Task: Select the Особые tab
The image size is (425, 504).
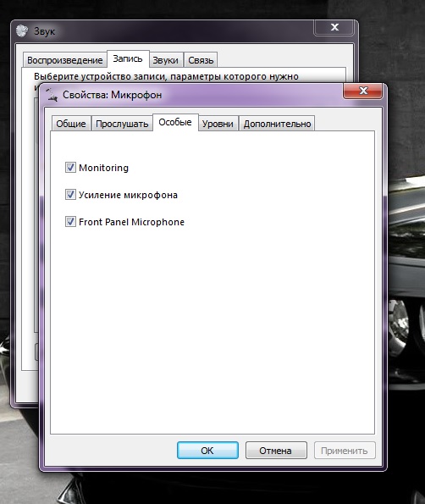Action: [x=175, y=122]
